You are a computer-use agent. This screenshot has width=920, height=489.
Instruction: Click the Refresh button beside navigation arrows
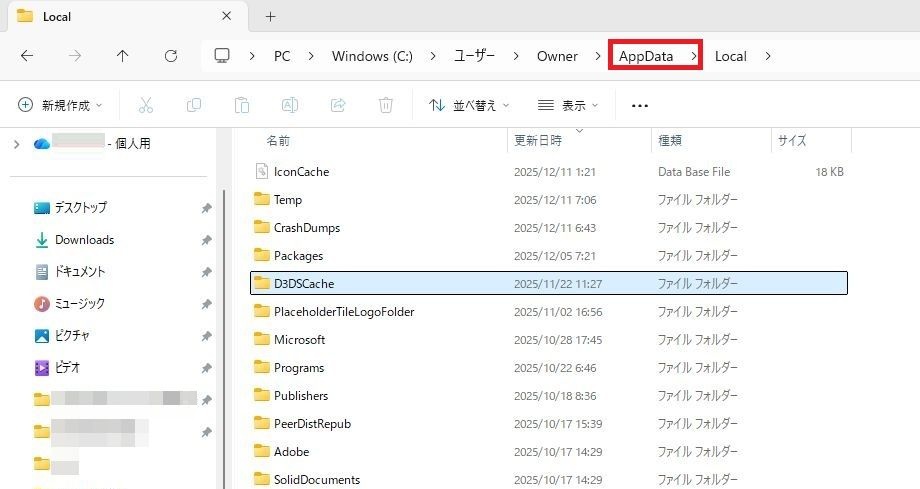171,56
